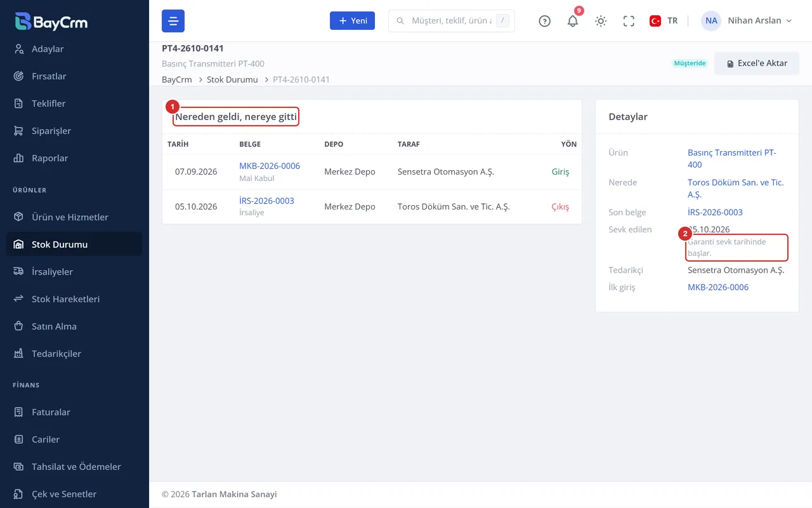This screenshot has height=508, width=812.
Task: Click the Stok Durumu breadcrumb link
Action: [x=232, y=79]
